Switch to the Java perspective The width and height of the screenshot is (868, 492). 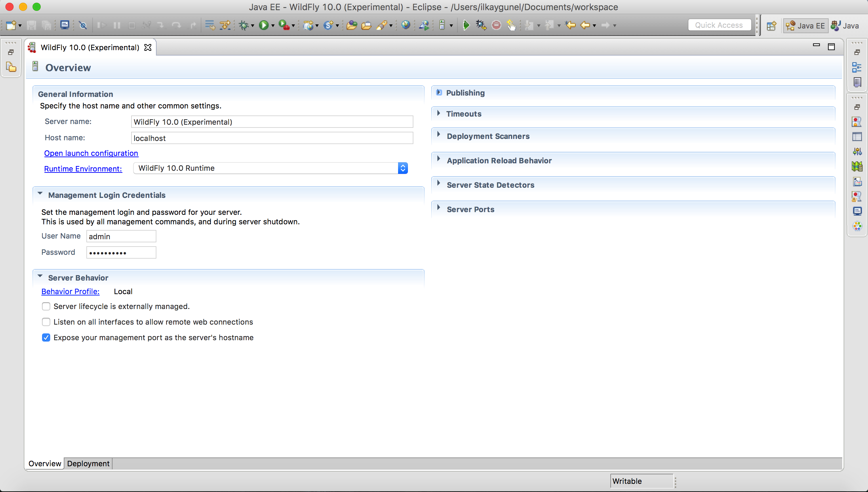(x=845, y=26)
